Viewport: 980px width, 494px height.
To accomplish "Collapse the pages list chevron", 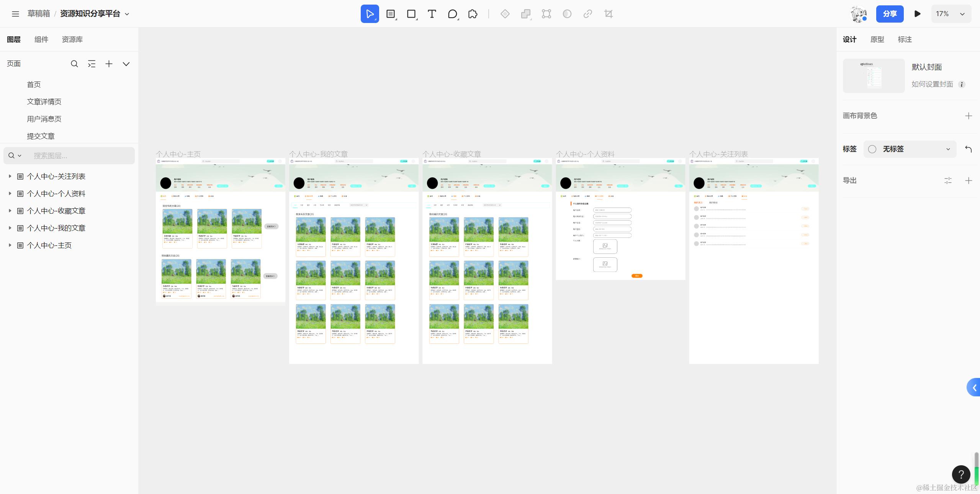I will (126, 64).
